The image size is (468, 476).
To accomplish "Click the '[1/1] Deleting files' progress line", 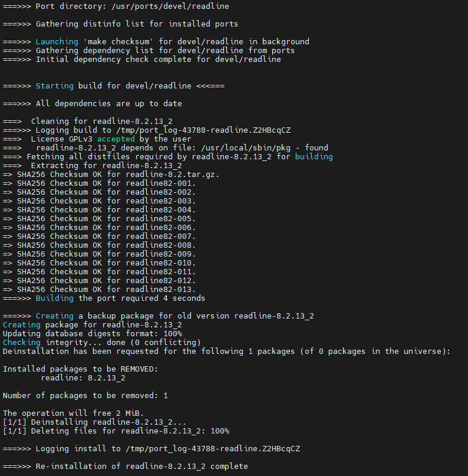I will pyautogui.click(x=116, y=431).
